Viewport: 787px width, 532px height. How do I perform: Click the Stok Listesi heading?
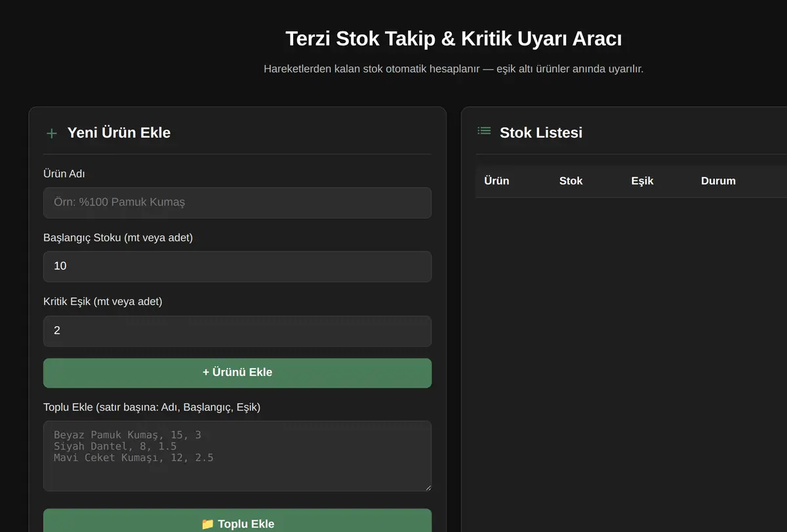[x=541, y=133]
